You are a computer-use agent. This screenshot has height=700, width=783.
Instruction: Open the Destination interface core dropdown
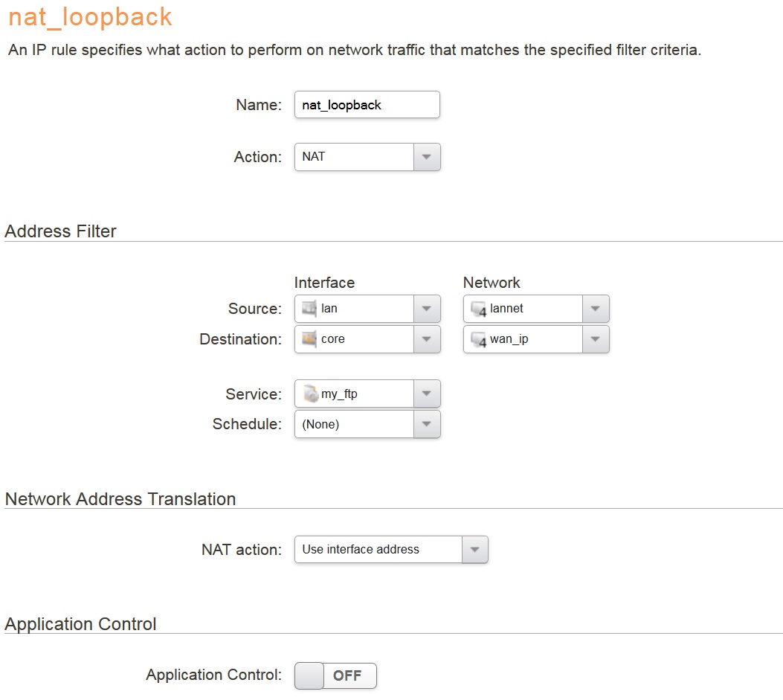(426, 338)
